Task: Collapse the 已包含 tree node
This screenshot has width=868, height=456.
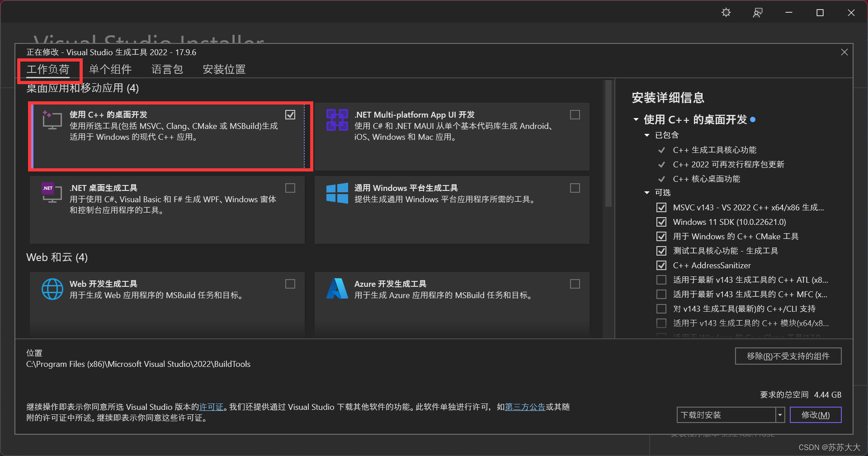Action: click(647, 135)
